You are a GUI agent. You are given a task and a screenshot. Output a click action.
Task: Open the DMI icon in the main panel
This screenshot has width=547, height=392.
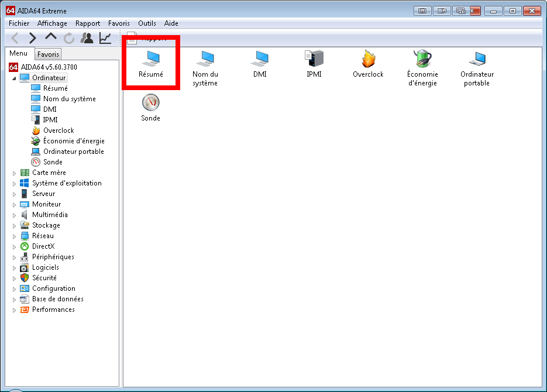pos(260,64)
